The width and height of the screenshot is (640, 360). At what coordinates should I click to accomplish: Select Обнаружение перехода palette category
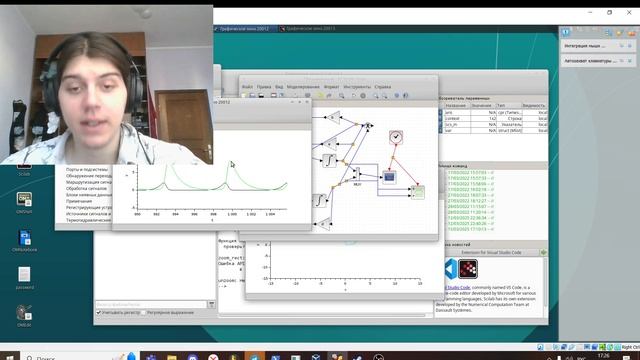(89, 176)
